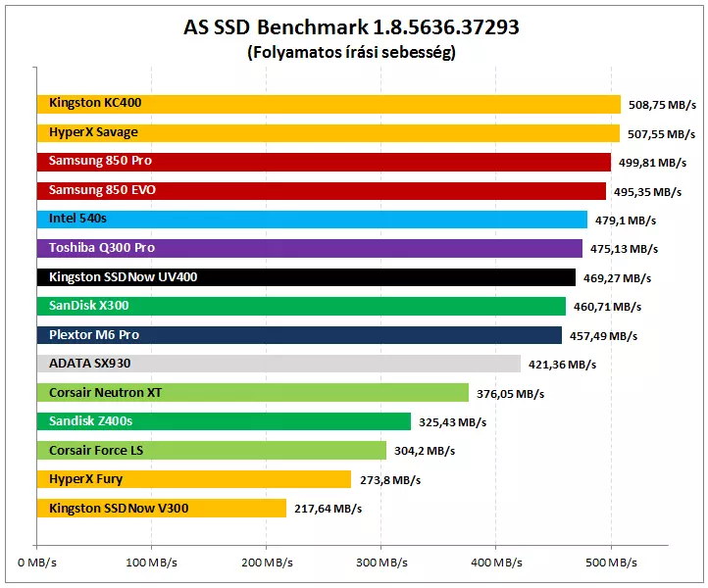708x588 pixels.
Task: Select the Kingston SSDNow V300 bar
Action: click(162, 508)
